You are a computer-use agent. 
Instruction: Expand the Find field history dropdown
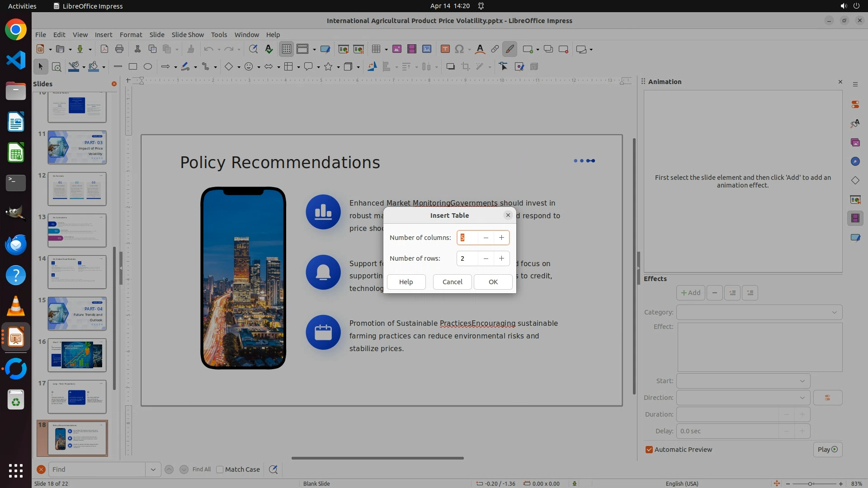tap(153, 469)
